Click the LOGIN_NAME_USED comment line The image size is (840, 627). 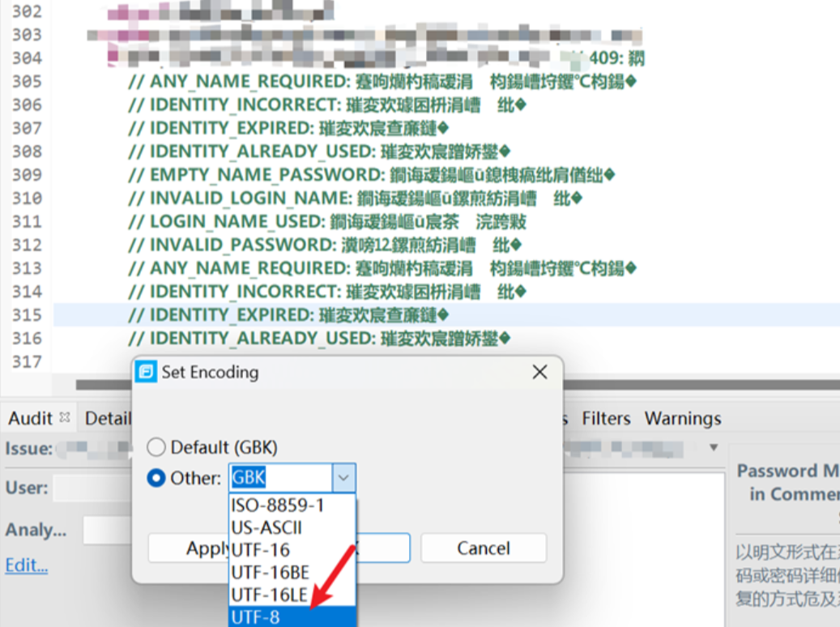tap(327, 221)
